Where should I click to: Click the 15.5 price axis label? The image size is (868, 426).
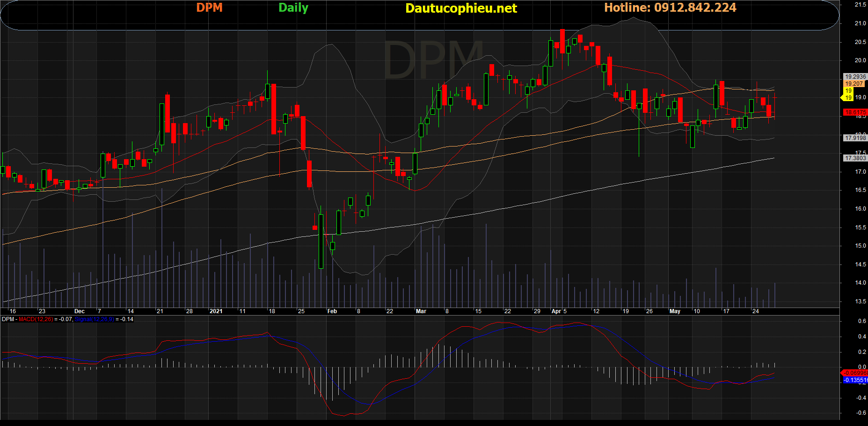[x=861, y=228]
